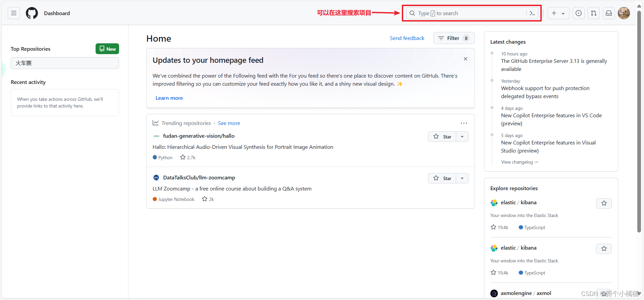Open Copilot Enterprise features in Visual Studio entry
Viewport: 644px width, 300px height.
548,146
